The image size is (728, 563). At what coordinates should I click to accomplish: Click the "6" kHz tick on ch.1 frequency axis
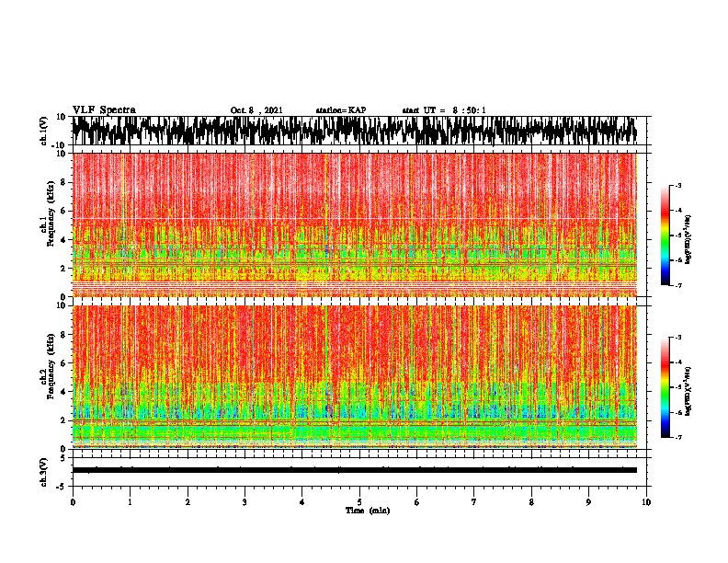click(64, 211)
